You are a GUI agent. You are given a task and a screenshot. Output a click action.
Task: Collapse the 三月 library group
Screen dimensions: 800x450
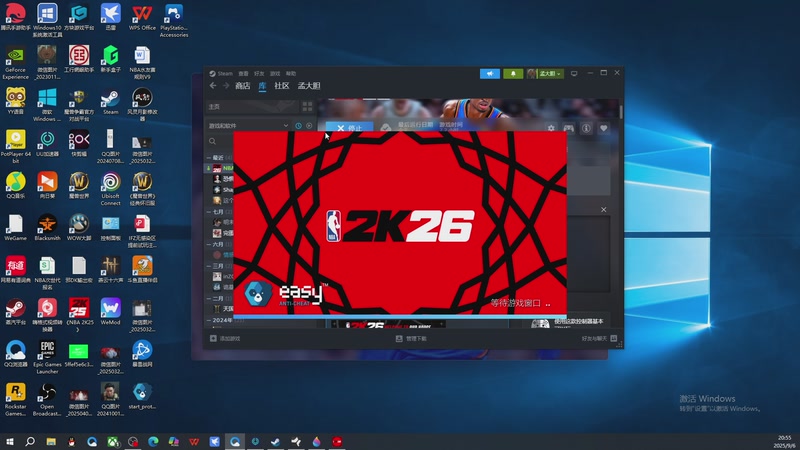[x=209, y=266]
